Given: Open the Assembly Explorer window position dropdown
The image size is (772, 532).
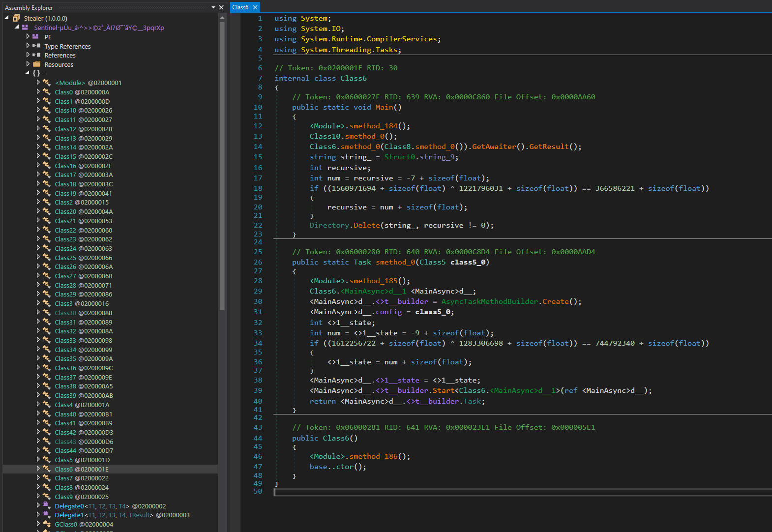Looking at the screenshot, I should [x=213, y=7].
